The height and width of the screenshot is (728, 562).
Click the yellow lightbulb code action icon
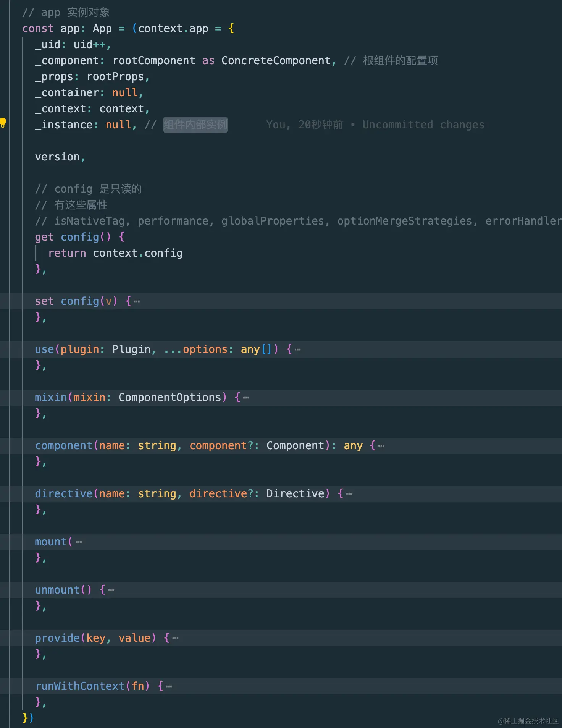[3, 123]
